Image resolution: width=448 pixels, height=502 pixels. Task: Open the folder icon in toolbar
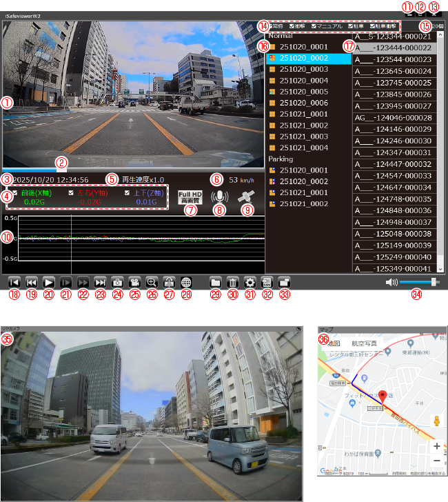[x=215, y=283]
